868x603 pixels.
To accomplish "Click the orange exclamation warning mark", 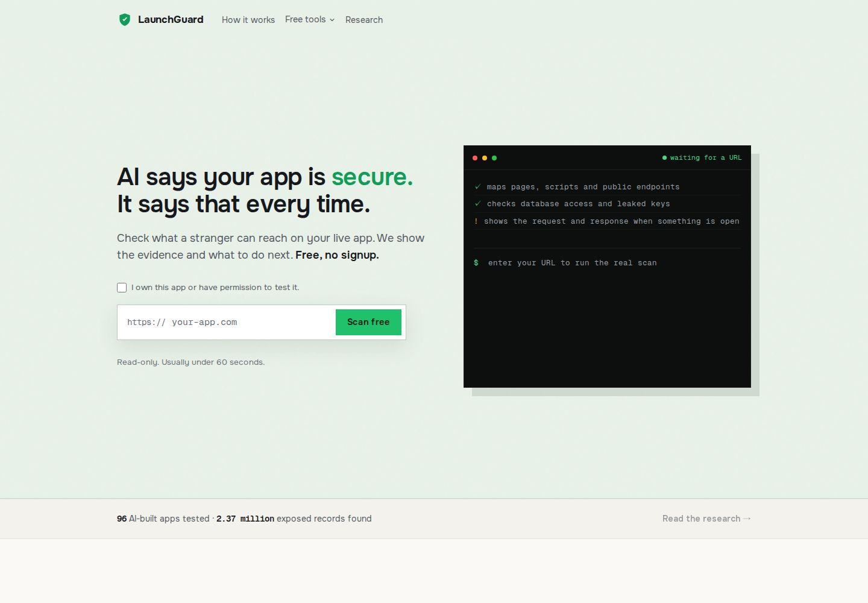I will point(476,221).
